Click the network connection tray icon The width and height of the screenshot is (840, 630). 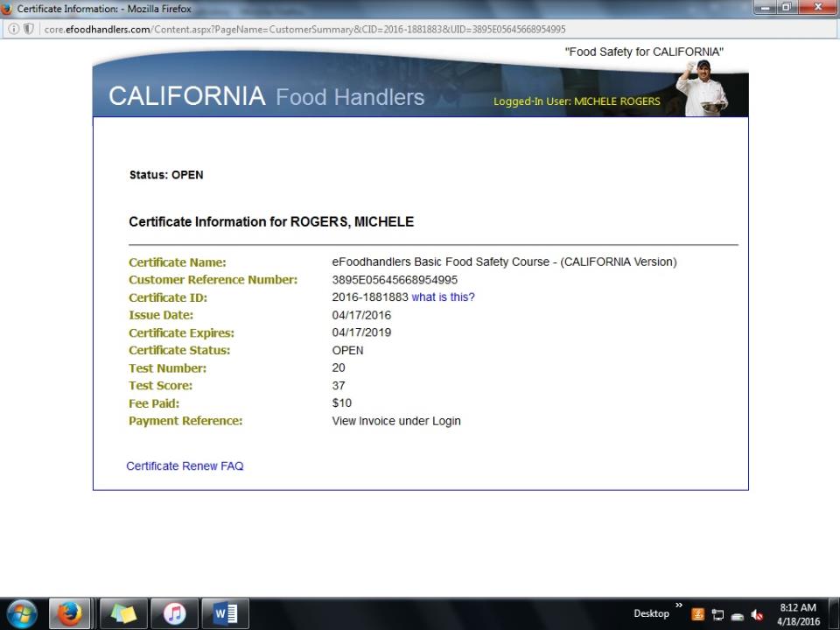717,614
